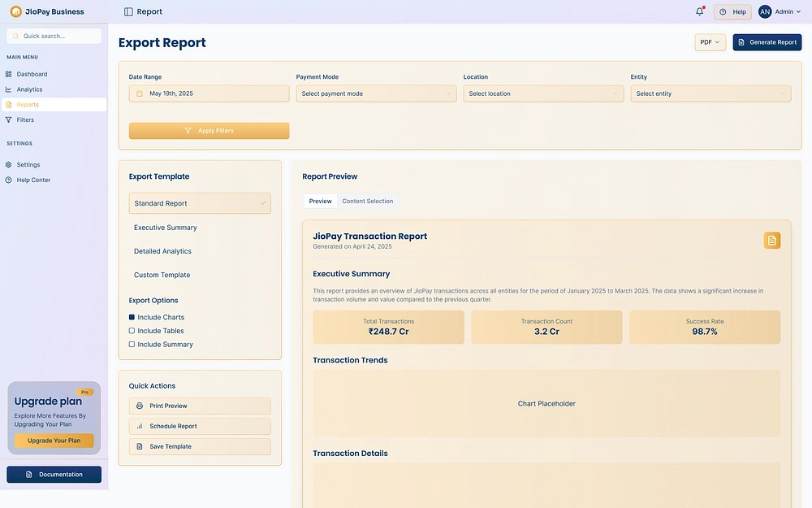The height and width of the screenshot is (508, 812).
Task: Click the Schedule Report quick action
Action: tap(200, 426)
